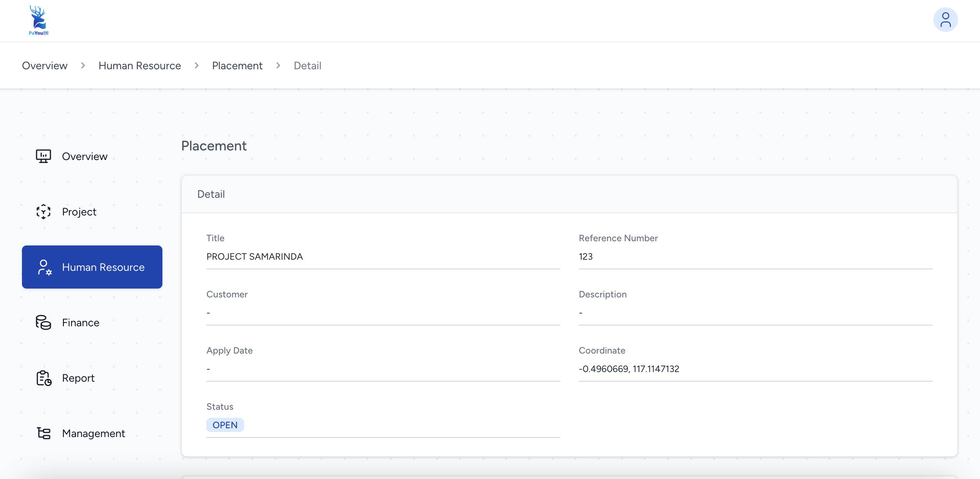Click the OPEN status badge
Image resolution: width=980 pixels, height=479 pixels.
click(225, 425)
